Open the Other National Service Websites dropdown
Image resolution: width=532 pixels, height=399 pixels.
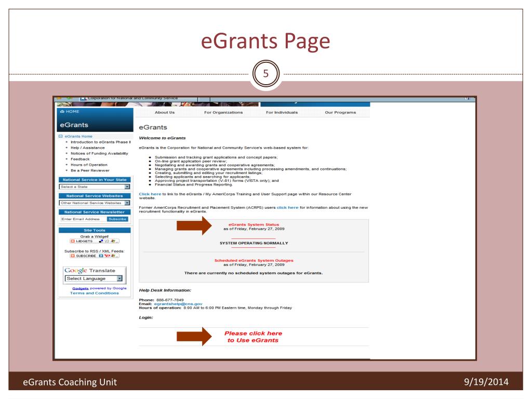(x=95, y=203)
